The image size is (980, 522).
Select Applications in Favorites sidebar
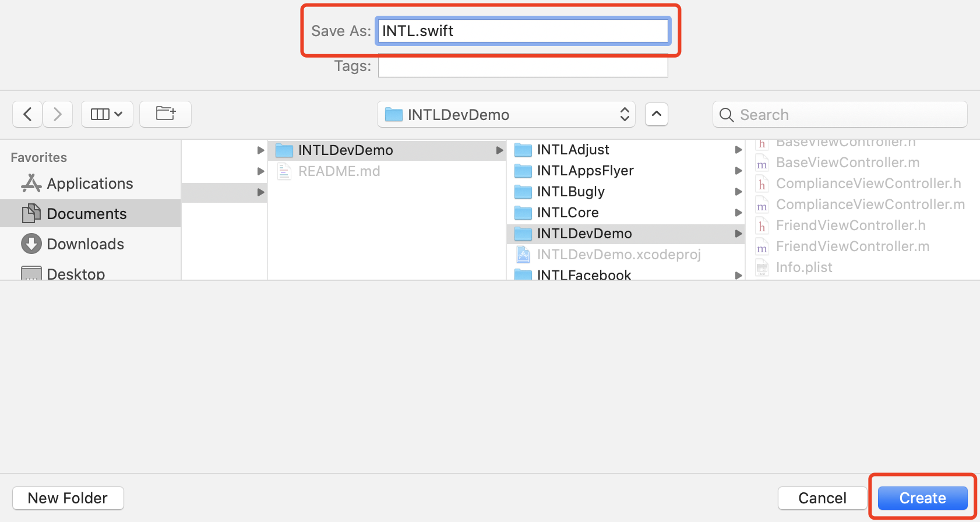click(x=90, y=184)
